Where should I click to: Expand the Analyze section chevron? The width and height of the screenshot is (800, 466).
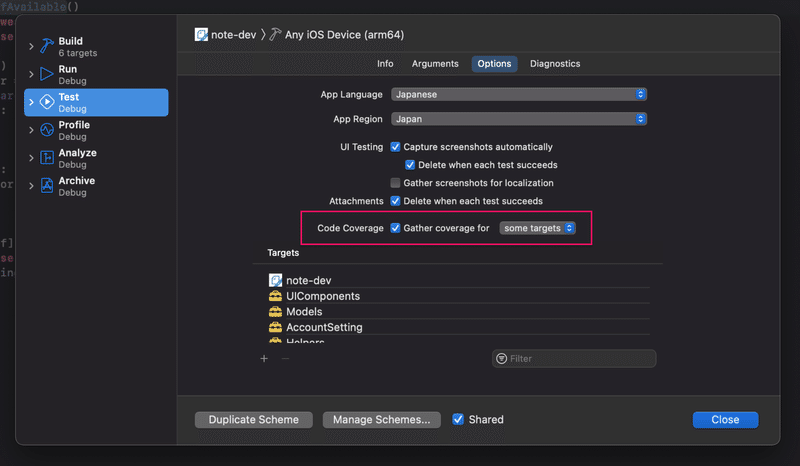[31, 158]
